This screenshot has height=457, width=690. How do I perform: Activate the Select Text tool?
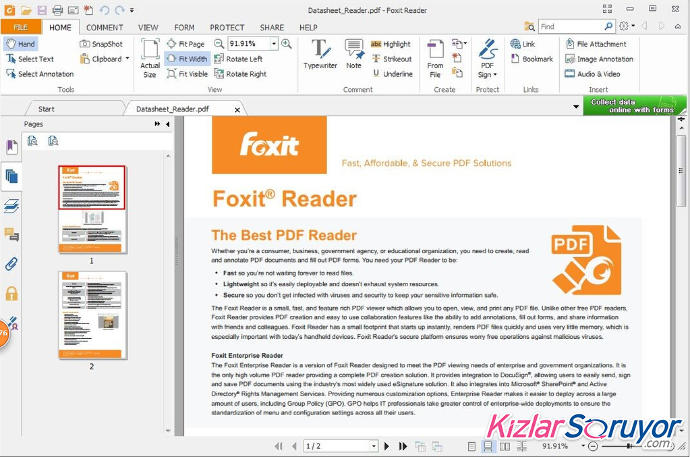click(30, 59)
